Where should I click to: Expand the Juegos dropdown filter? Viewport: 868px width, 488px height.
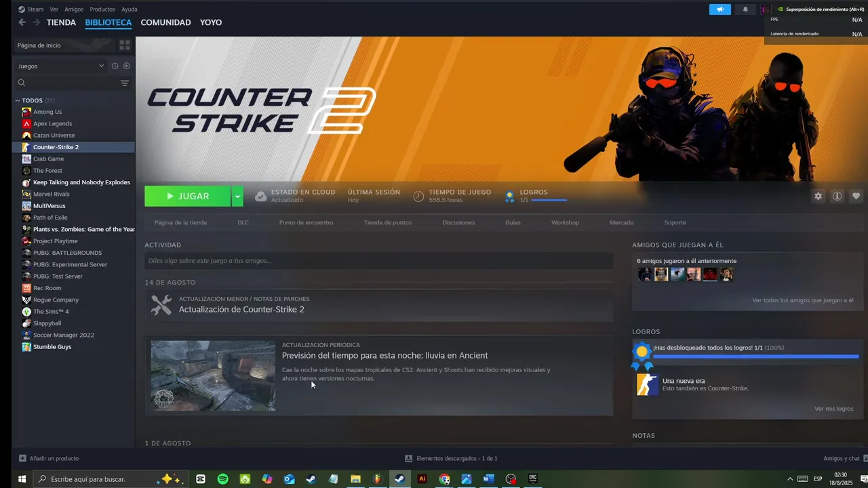(x=61, y=66)
